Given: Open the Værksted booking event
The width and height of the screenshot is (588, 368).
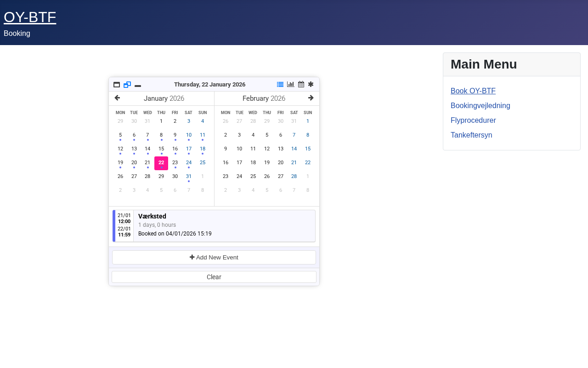Looking at the screenshot, I should [214, 226].
